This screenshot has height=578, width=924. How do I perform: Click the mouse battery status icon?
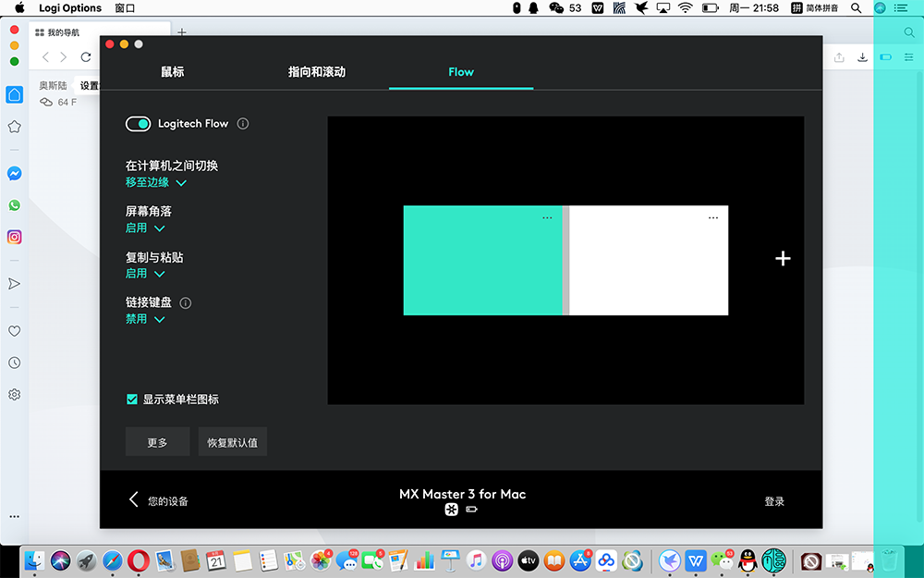(471, 510)
